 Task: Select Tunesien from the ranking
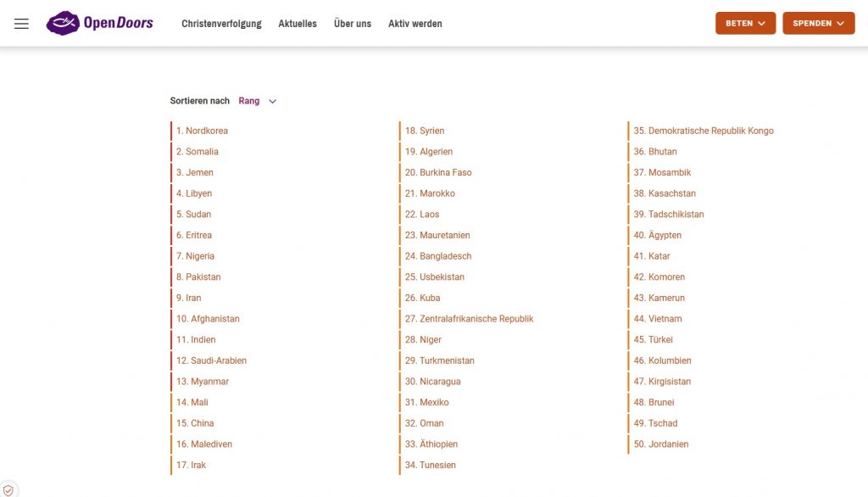coord(430,465)
